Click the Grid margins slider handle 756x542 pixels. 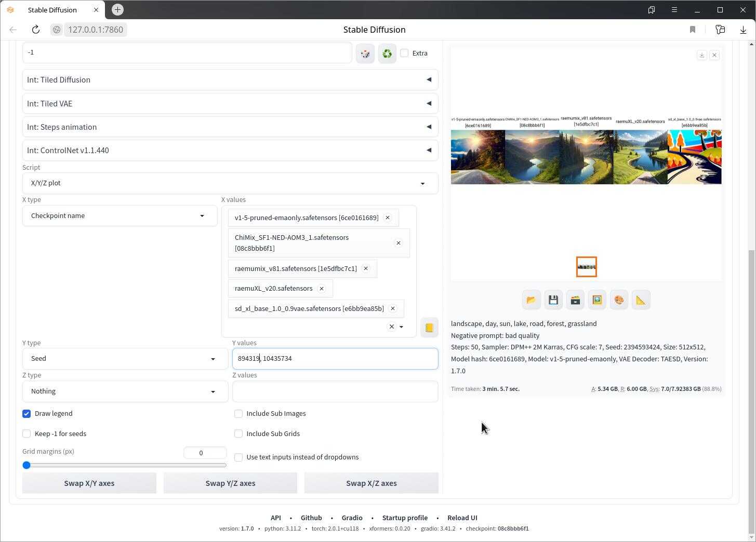pyautogui.click(x=26, y=465)
